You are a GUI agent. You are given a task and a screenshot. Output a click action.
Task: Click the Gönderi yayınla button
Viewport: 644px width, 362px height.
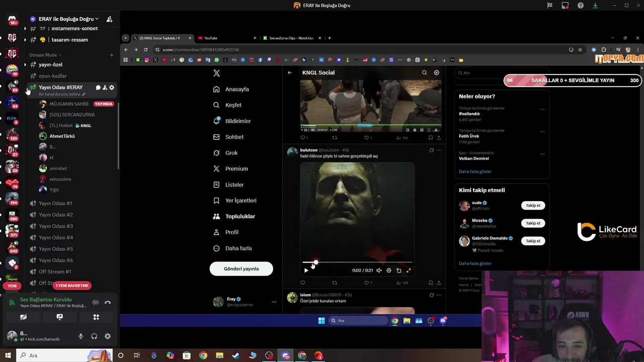[x=241, y=268]
